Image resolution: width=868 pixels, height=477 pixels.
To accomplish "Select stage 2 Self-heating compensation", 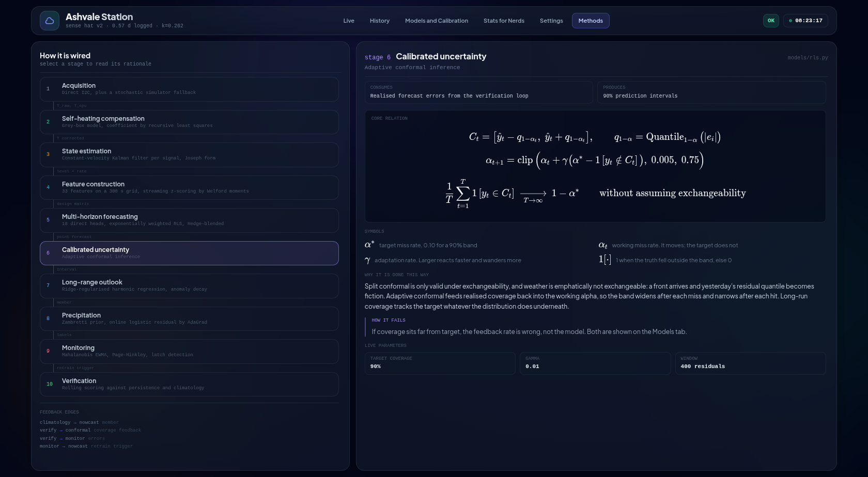I will coord(189,122).
